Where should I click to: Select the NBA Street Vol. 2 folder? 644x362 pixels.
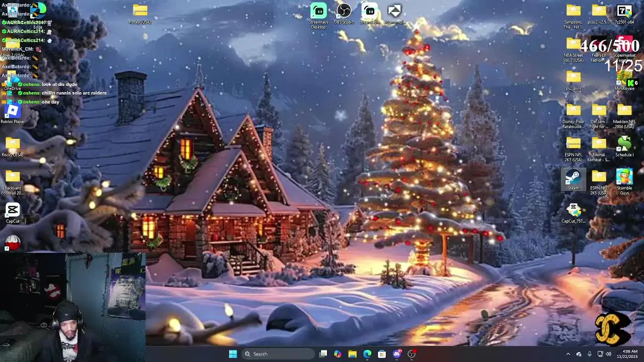coord(573,50)
